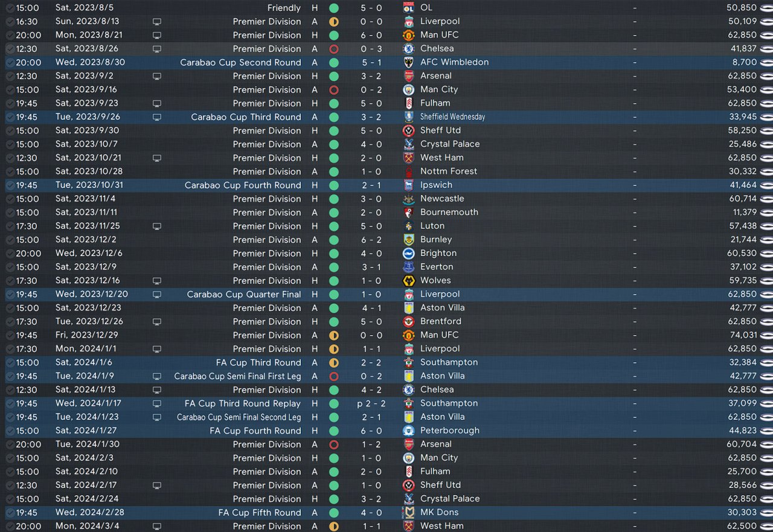Toggle the checkmark on the Carabao Cup Second Round row
773x532 pixels.
pyautogui.click(x=10, y=62)
